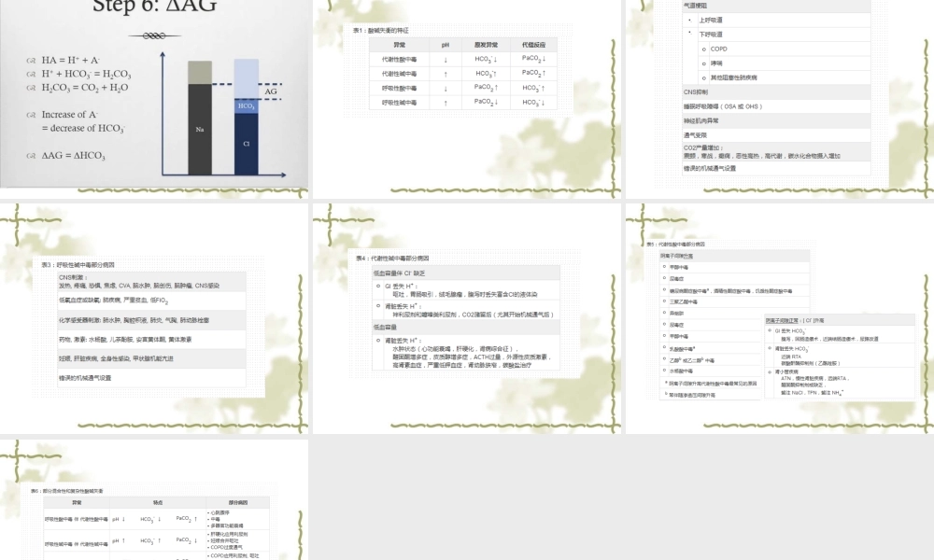The height and width of the screenshot is (560, 934).
Task: Open the slide listing COPD causes
Action: [x=779, y=93]
